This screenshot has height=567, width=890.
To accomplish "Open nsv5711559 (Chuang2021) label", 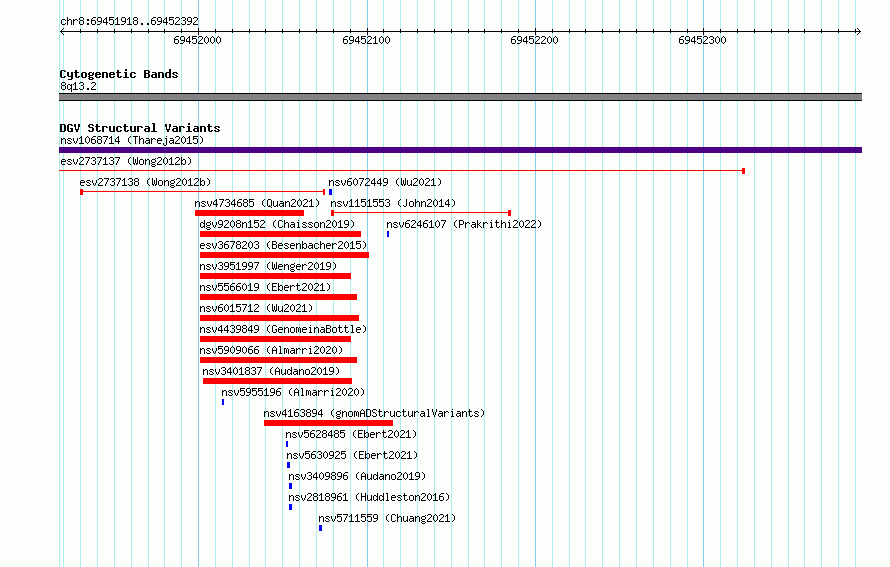I will (x=387, y=518).
